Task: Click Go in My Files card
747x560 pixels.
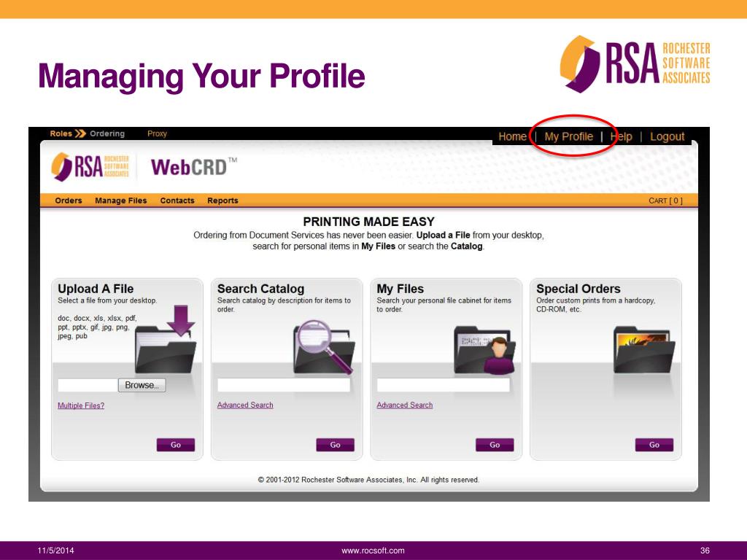Action: tap(495, 445)
